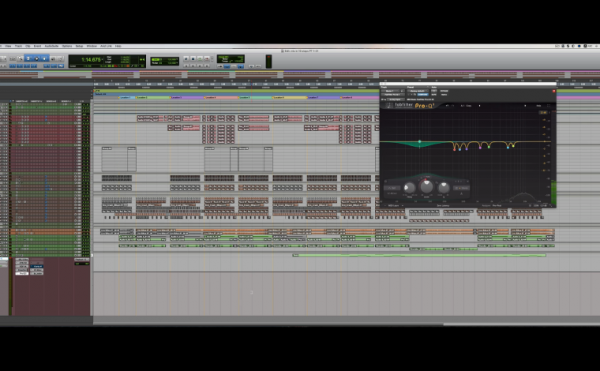
Task: Select the Selector edit tool
Action: [x=36, y=59]
